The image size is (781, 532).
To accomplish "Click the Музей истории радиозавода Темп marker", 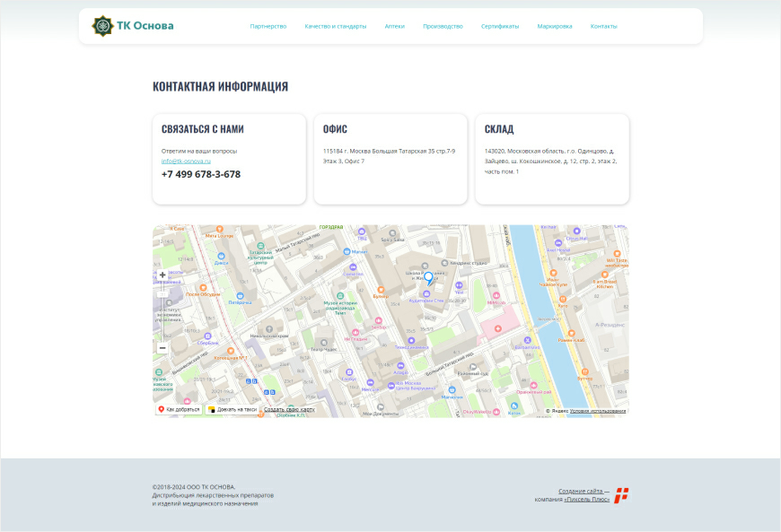I will (340, 294).
